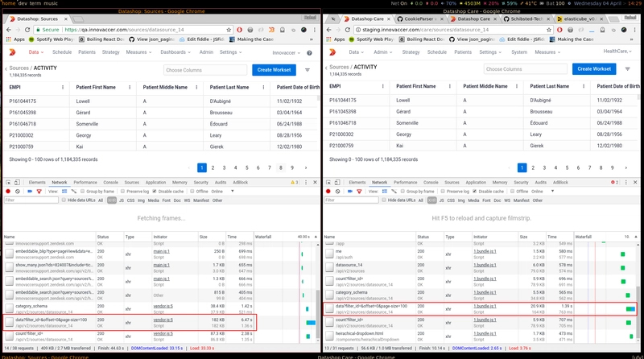Click Create Workset in the right window
644x359 pixels.
tap(594, 69)
